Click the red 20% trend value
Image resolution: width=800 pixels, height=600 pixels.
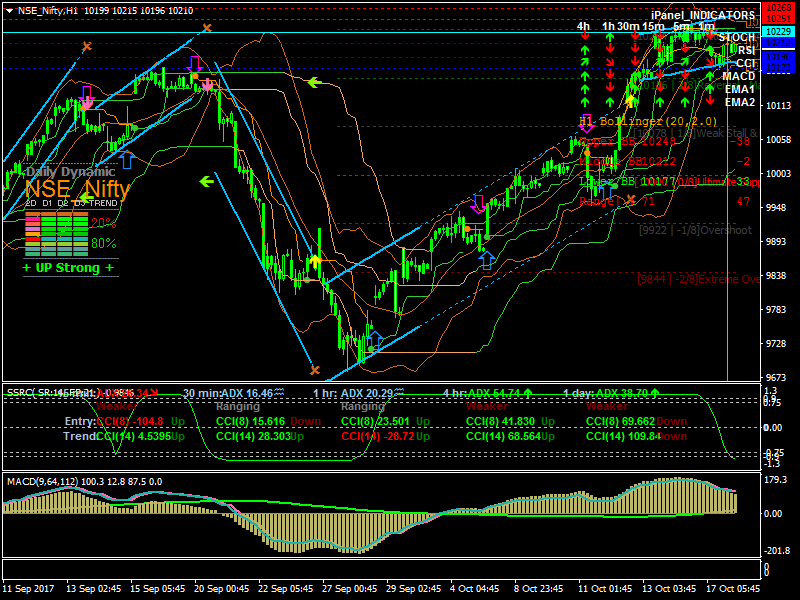pyautogui.click(x=104, y=223)
